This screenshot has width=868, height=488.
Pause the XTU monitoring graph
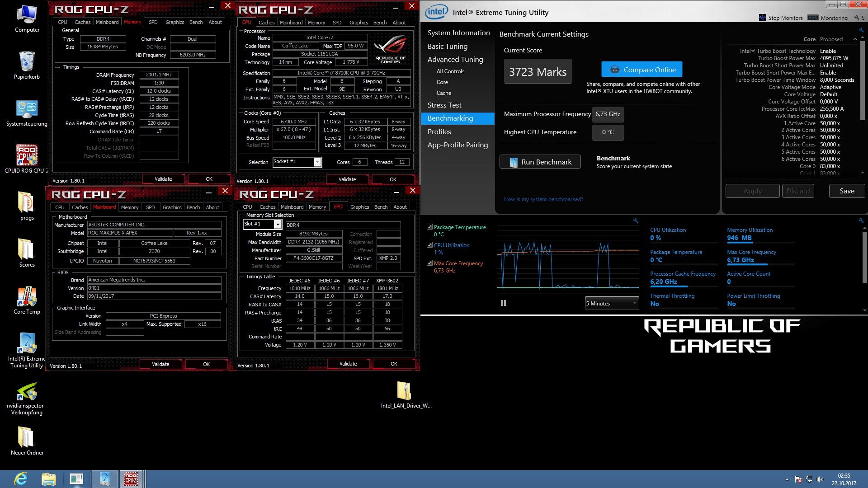503,303
